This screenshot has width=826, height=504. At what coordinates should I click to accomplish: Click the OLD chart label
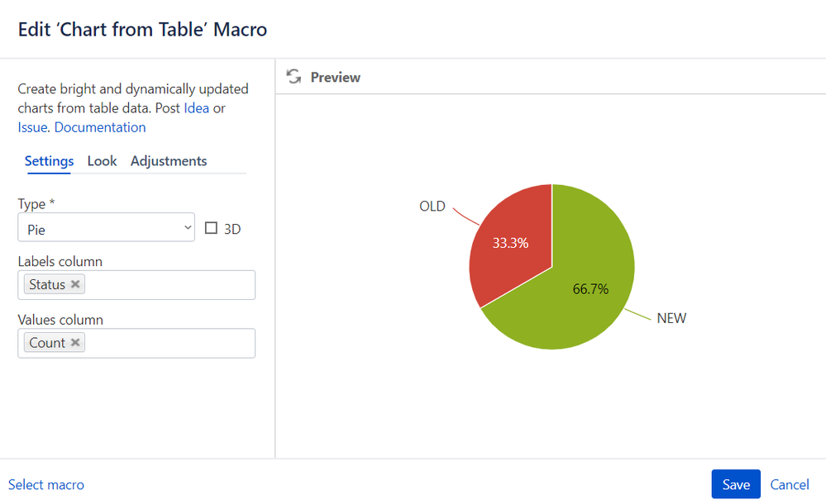pos(432,207)
